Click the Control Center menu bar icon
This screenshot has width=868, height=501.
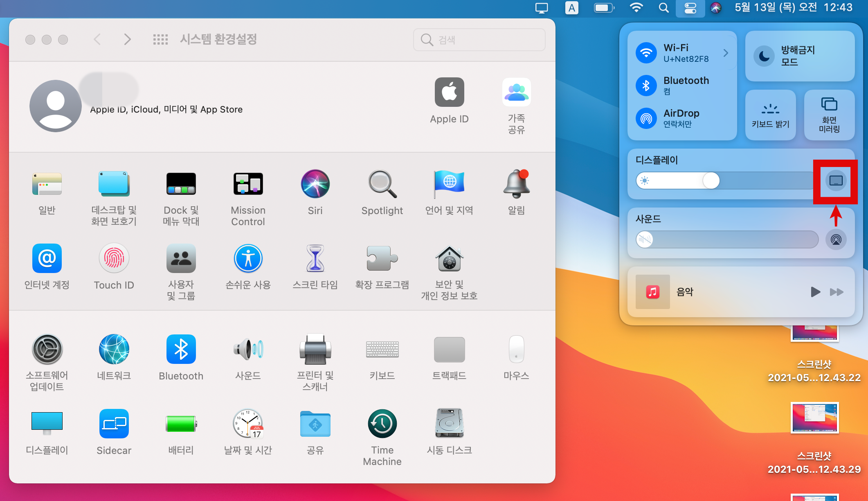pyautogui.click(x=690, y=8)
